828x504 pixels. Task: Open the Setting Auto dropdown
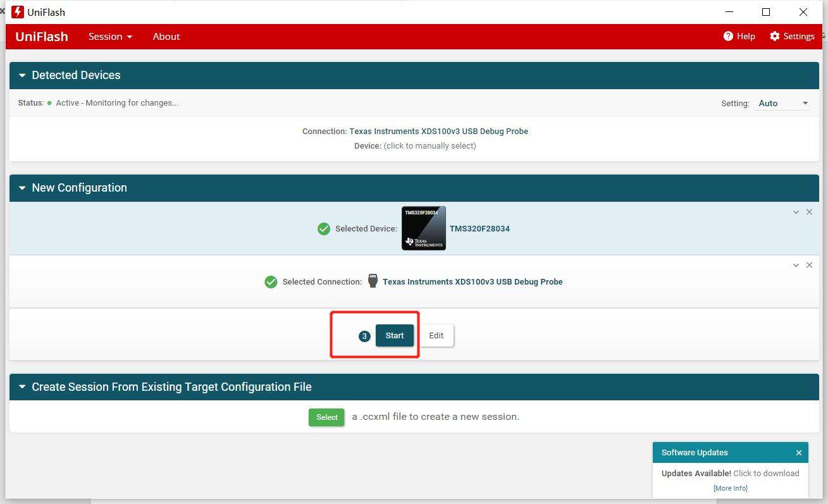782,103
